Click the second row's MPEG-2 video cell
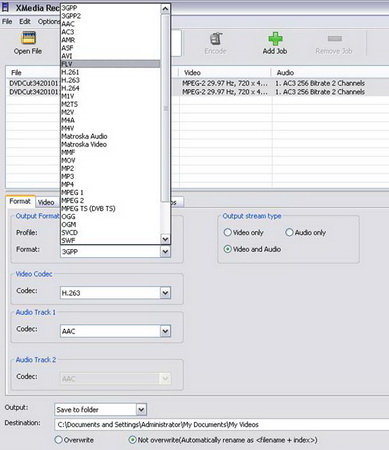Screen dimensions: 389x450 (225, 92)
